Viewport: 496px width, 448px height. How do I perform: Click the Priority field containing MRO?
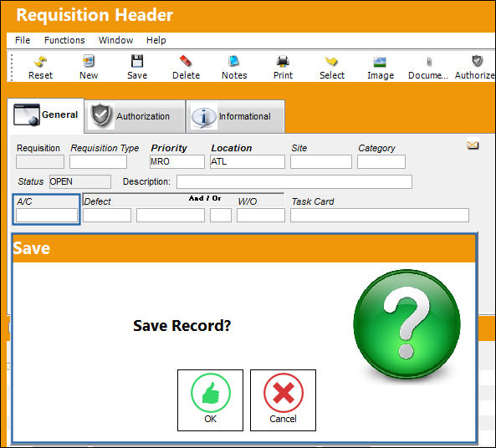coord(176,161)
